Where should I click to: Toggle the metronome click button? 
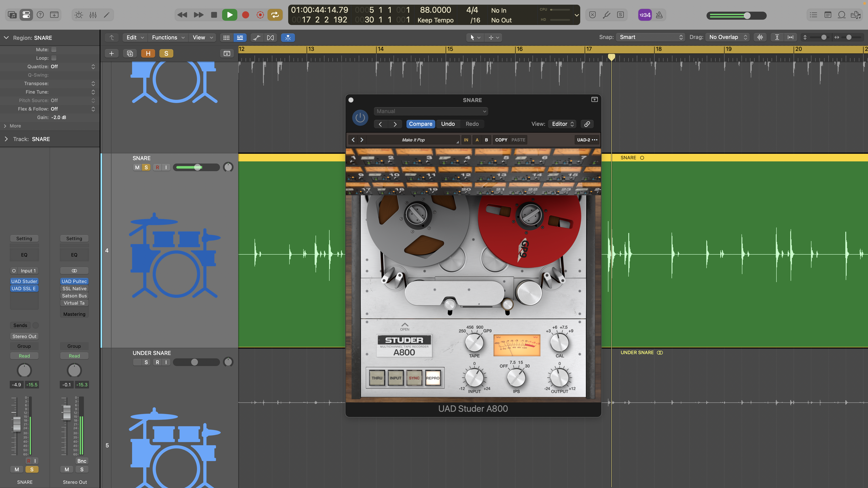coord(659,15)
